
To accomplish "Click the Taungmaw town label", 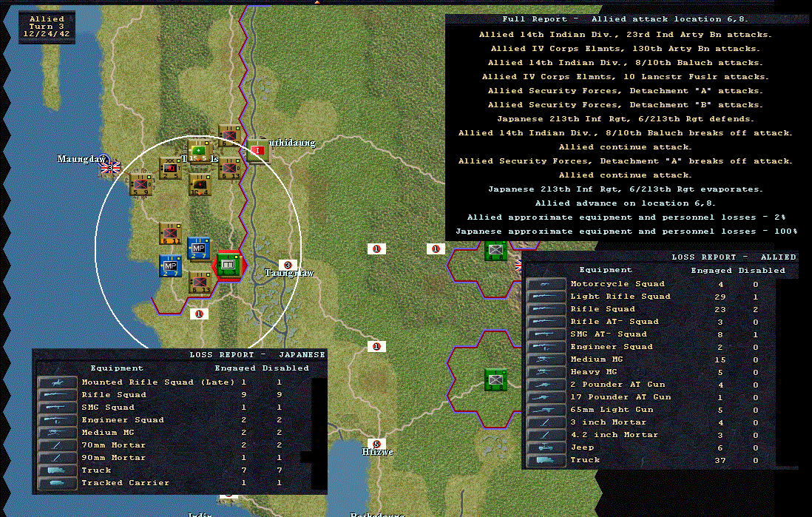I will click(x=289, y=273).
